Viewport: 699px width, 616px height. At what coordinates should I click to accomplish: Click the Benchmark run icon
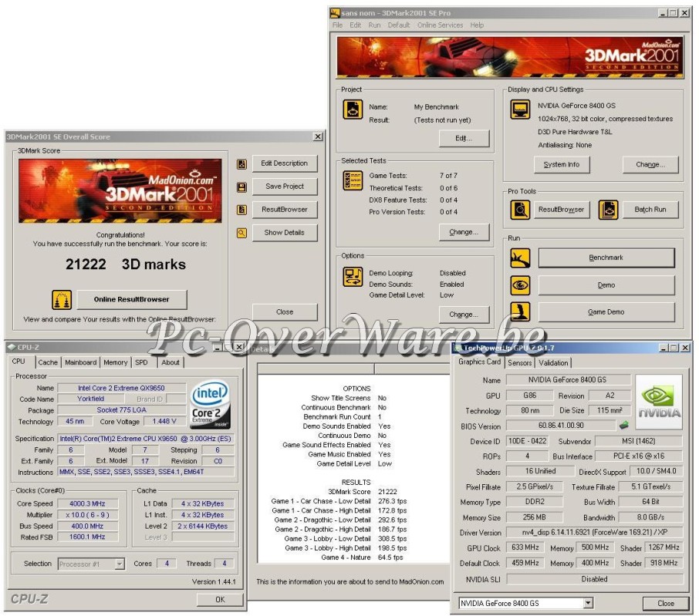[520, 258]
